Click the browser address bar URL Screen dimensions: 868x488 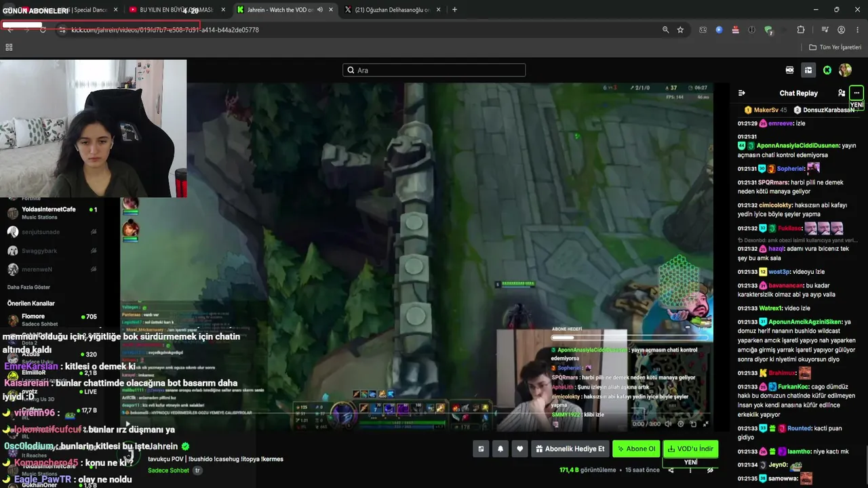click(165, 30)
